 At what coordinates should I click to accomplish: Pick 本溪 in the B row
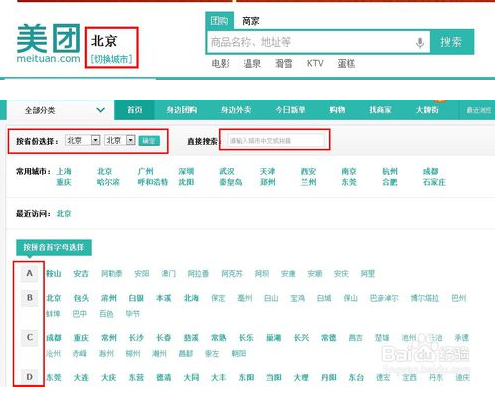(x=163, y=298)
